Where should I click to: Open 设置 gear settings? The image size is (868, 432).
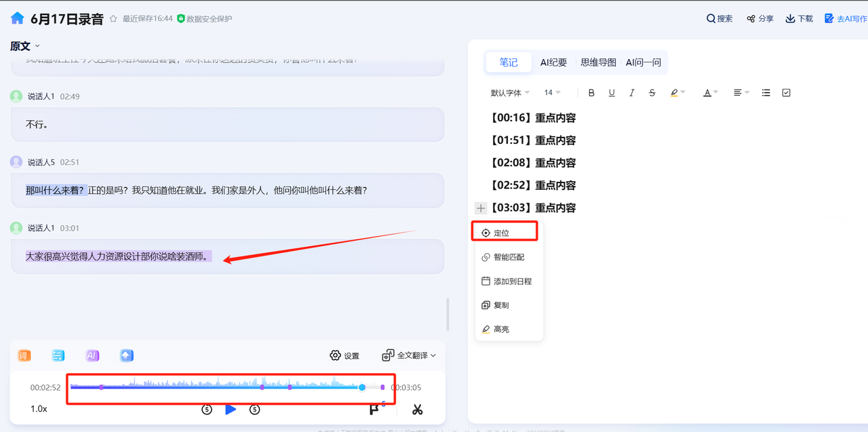(x=344, y=355)
